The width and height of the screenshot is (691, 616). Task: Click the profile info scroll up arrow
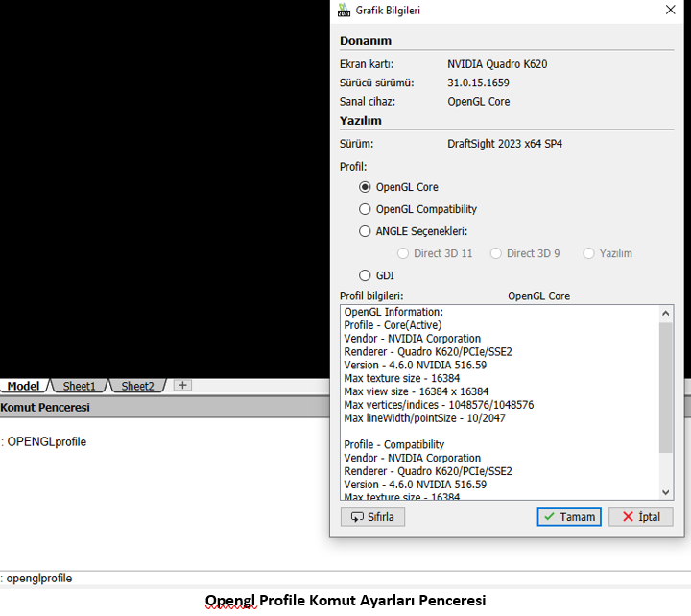[666, 313]
